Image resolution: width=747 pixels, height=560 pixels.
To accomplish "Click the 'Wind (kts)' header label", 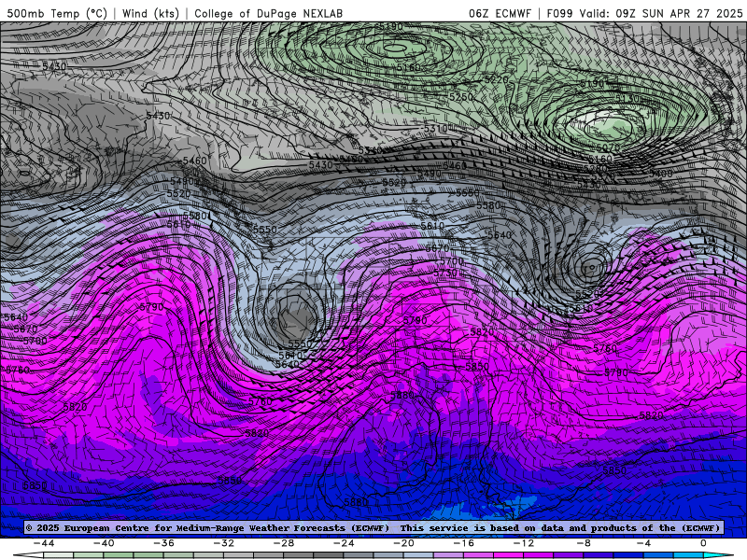I will 150,13.
